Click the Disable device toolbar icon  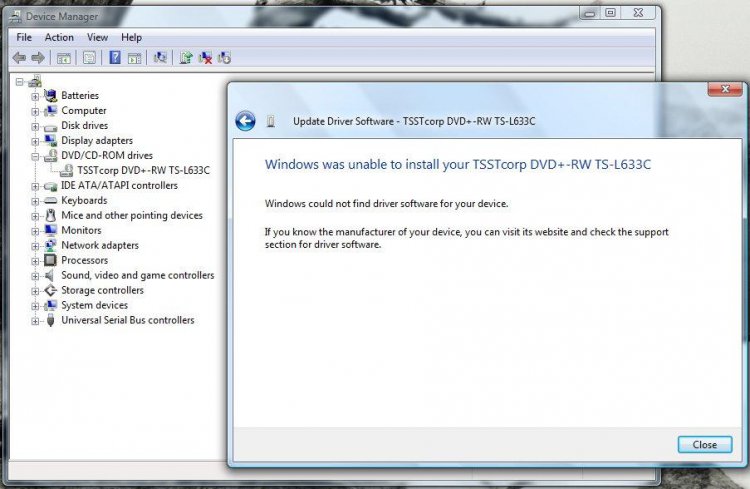click(x=224, y=58)
